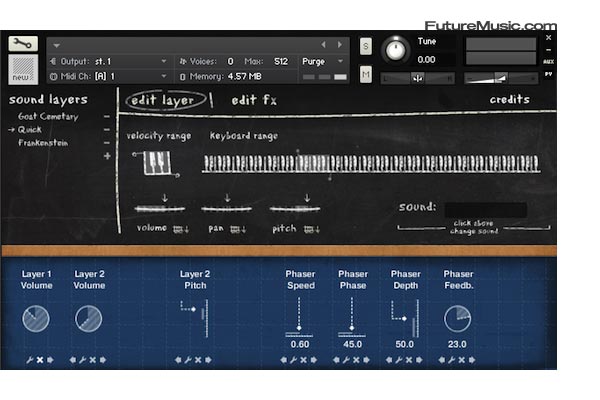This screenshot has width=600, height=400.
Task: Click the layer pitch chalk slider
Action: click(x=295, y=209)
